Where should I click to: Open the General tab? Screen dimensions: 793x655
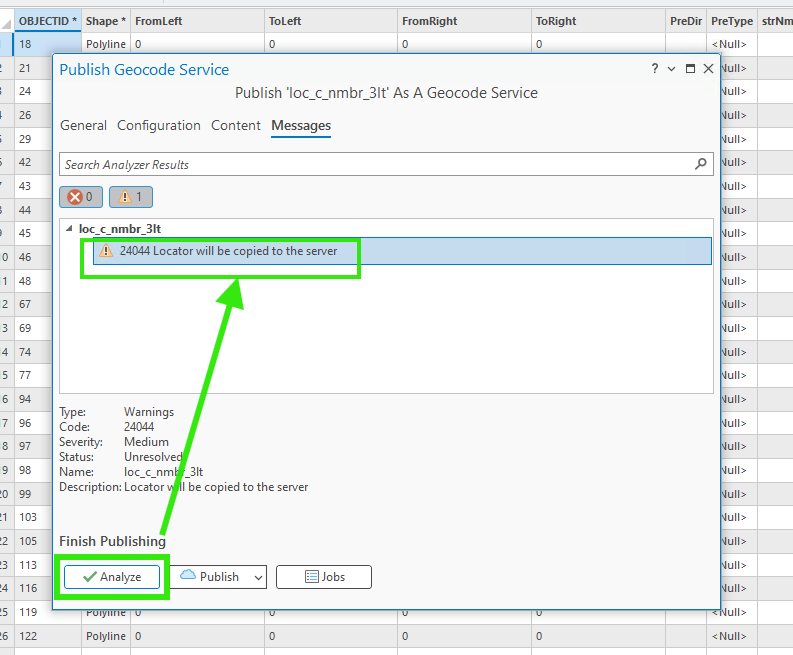point(83,126)
